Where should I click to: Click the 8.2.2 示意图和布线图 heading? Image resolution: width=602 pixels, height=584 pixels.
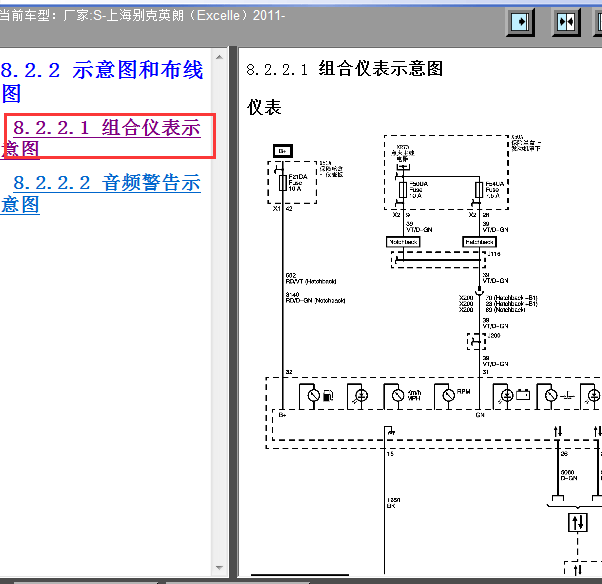[102, 81]
